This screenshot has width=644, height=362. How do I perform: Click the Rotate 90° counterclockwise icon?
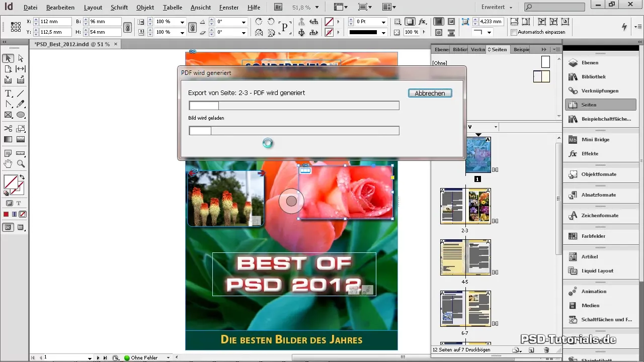(271, 22)
